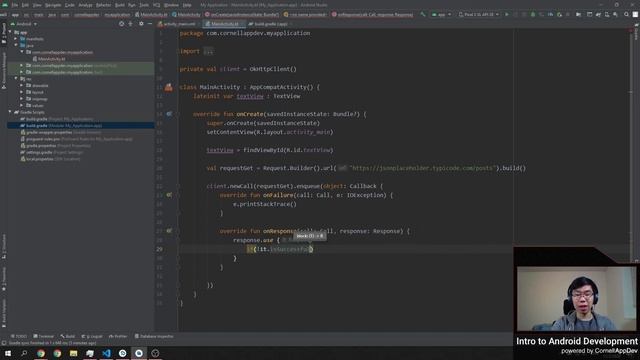
Task: Switch to the activity_main.xml editor tab
Action: pyautogui.click(x=177, y=24)
